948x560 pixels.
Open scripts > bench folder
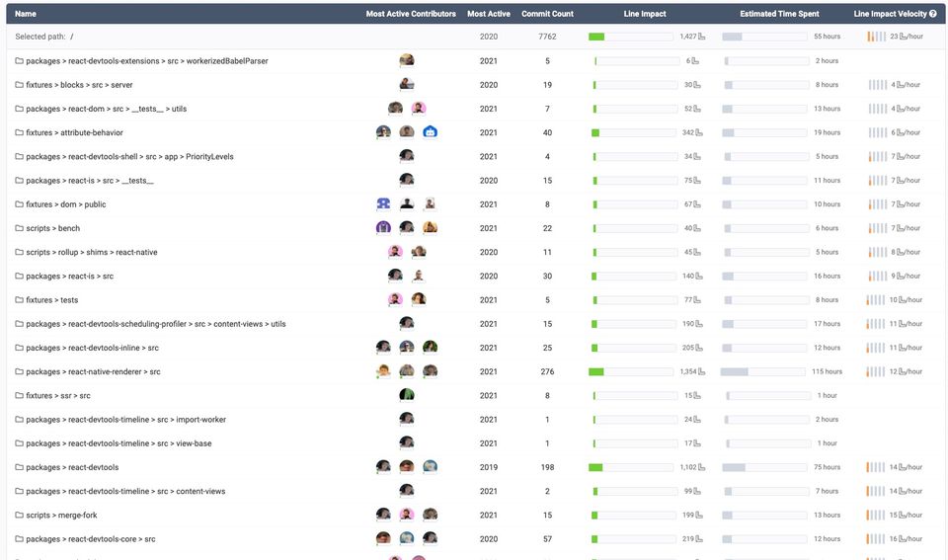[x=52, y=228]
